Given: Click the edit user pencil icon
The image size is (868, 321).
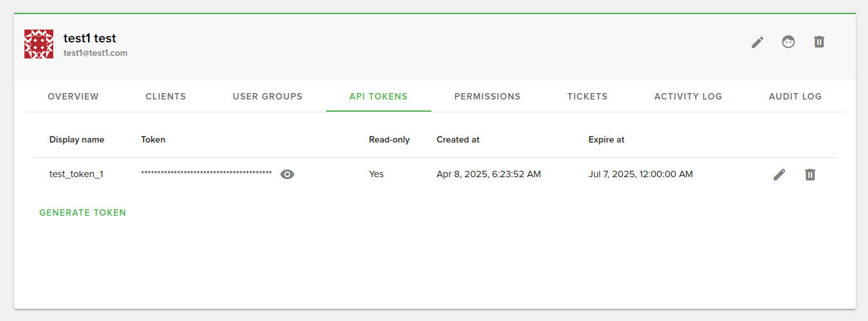Looking at the screenshot, I should coord(758,42).
